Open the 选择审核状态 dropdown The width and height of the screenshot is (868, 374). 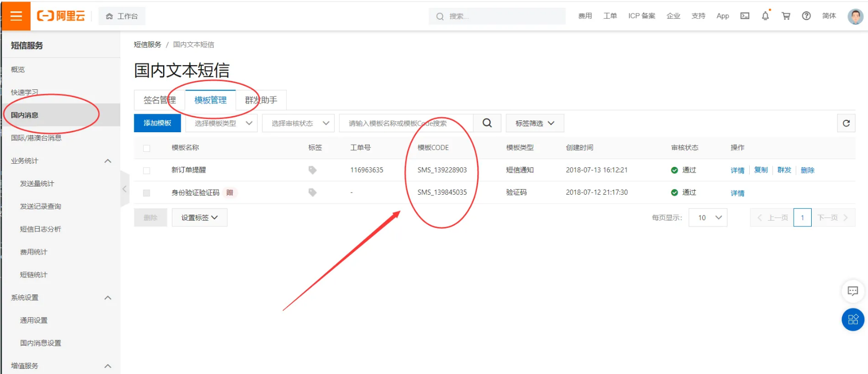coord(298,123)
